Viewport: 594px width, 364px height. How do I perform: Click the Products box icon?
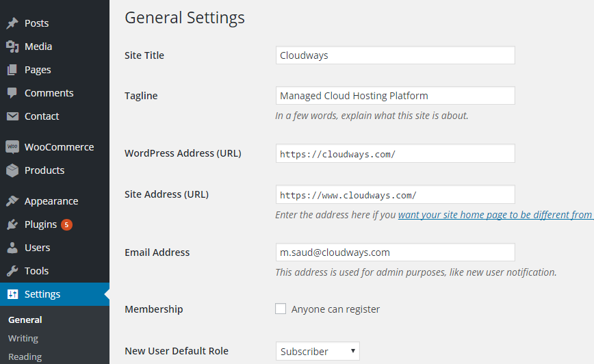pos(12,170)
